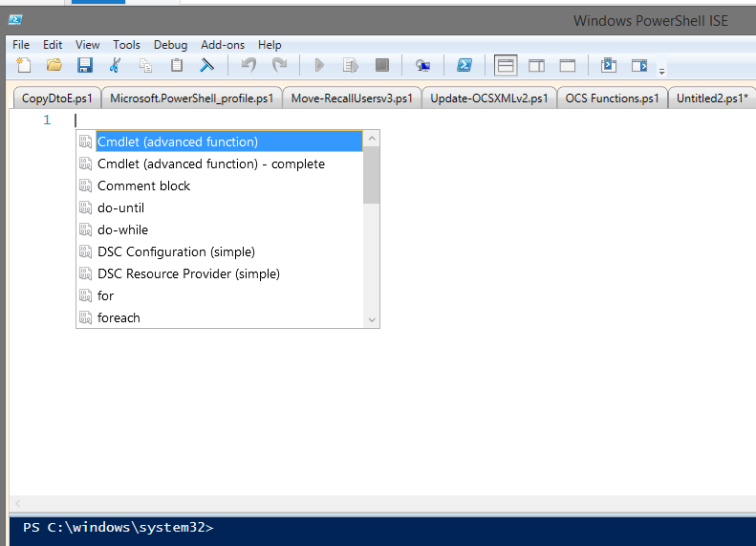
Task: Click the snippet list scroll down arrow
Action: (x=372, y=319)
